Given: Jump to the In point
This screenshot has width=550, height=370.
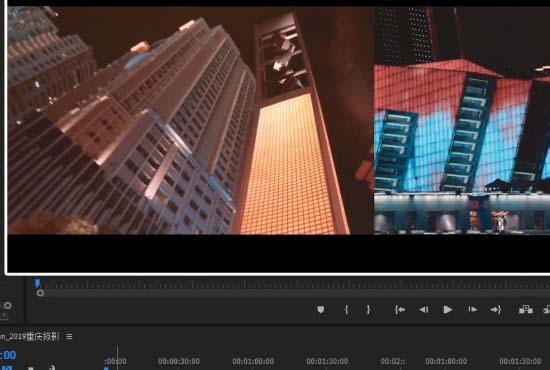Looking at the screenshot, I should coord(400,310).
